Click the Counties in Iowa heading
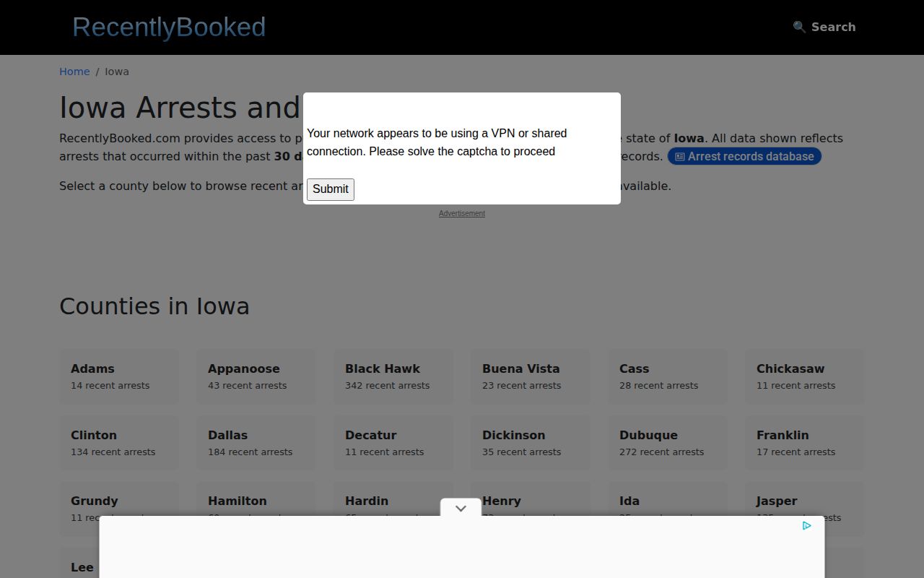The width and height of the screenshot is (924, 578). (x=154, y=306)
